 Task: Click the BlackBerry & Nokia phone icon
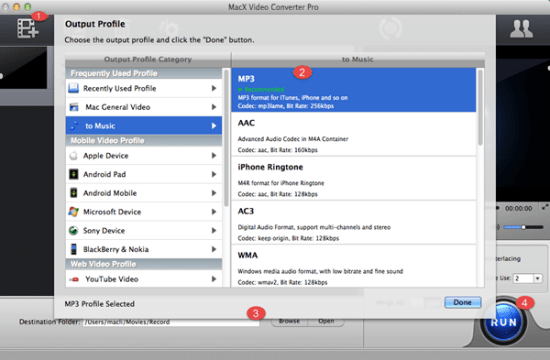pyautogui.click(x=73, y=249)
